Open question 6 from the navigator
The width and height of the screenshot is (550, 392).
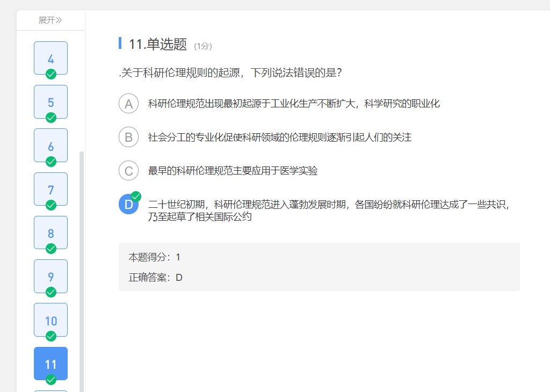[x=51, y=146]
